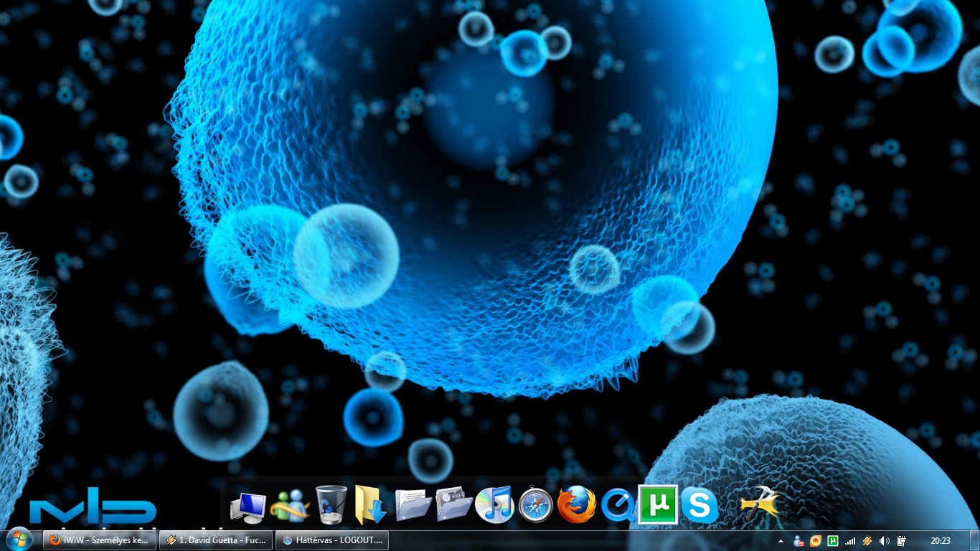This screenshot has height=551, width=980.
Task: Launch iTunes from the dock
Action: click(494, 504)
